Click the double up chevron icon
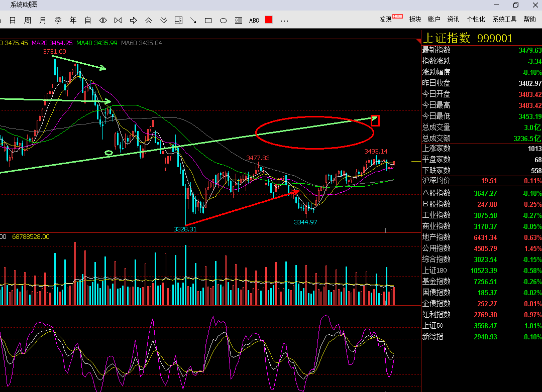 pyautogui.click(x=149, y=21)
